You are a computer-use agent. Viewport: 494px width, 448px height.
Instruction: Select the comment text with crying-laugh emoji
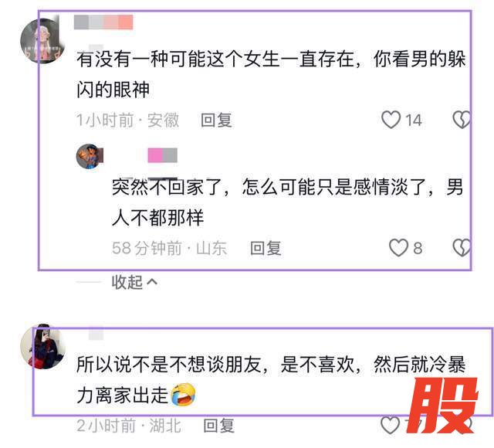pyautogui.click(x=271, y=379)
